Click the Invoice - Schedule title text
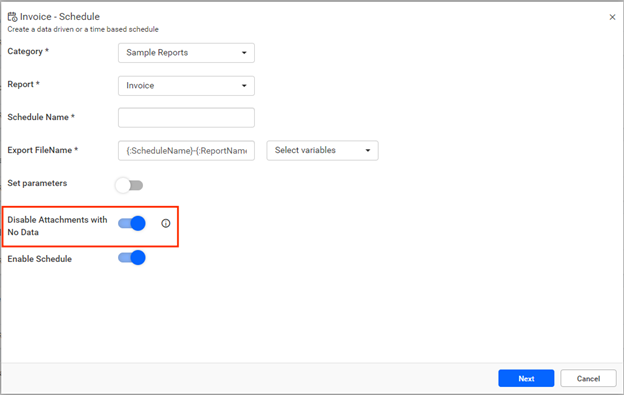Image resolution: width=624 pixels, height=395 pixels. coord(60,17)
